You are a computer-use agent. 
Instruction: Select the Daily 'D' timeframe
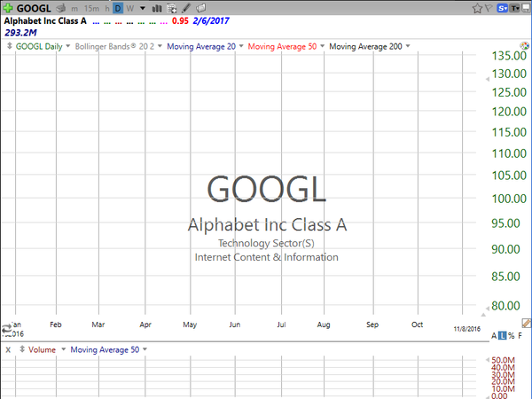[118, 9]
